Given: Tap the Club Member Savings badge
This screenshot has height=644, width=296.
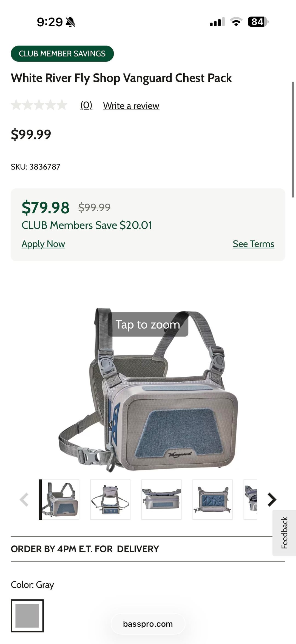Looking at the screenshot, I should [x=62, y=54].
